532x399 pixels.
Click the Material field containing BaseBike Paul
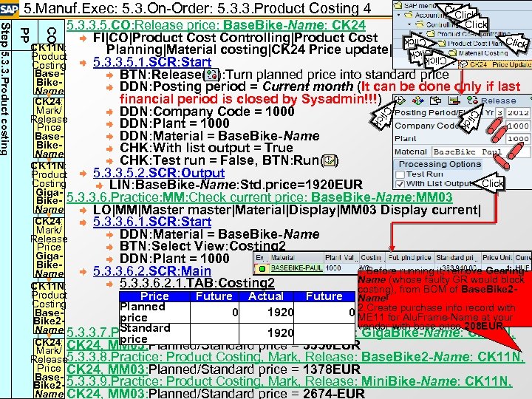[x=480, y=152]
